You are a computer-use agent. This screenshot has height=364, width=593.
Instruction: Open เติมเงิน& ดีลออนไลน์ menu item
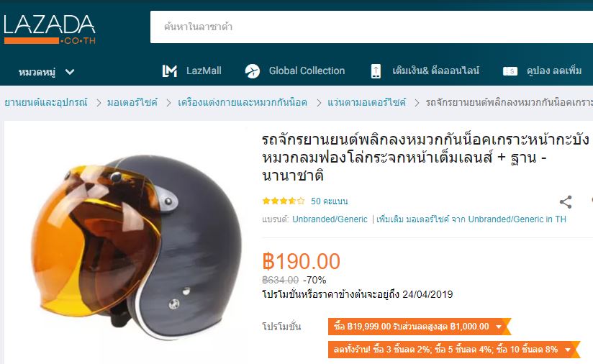(435, 70)
